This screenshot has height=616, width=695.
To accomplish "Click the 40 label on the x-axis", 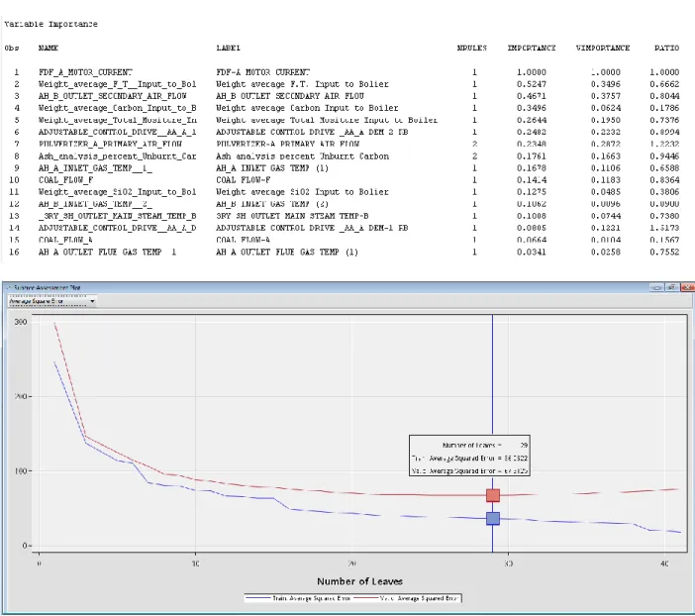I will click(x=664, y=564).
